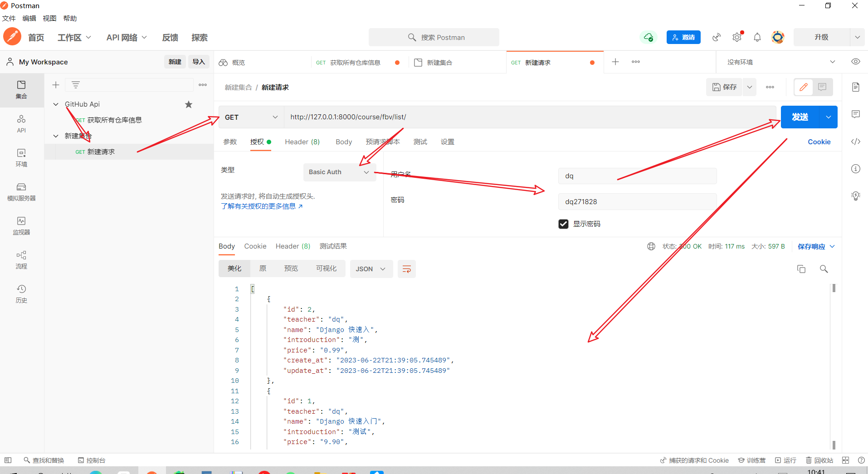Click the request URL input field
Screen dimensions: 868x474
530,117
